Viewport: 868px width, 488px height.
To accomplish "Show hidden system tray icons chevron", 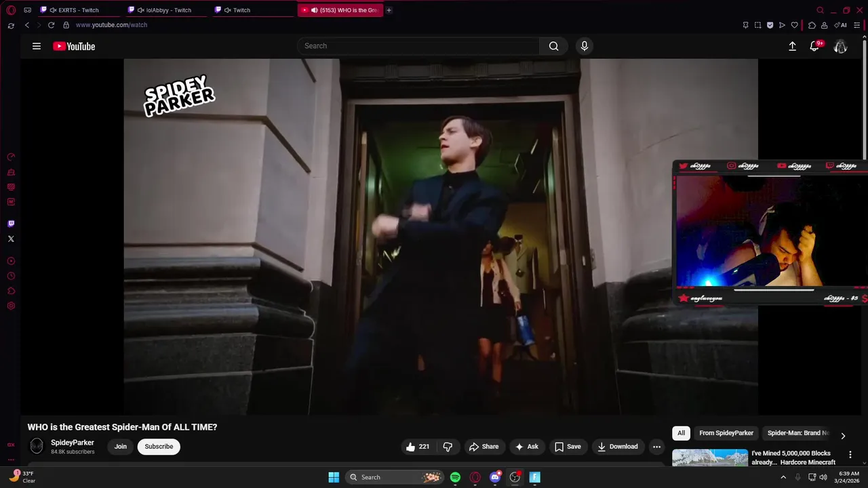I will (x=783, y=477).
